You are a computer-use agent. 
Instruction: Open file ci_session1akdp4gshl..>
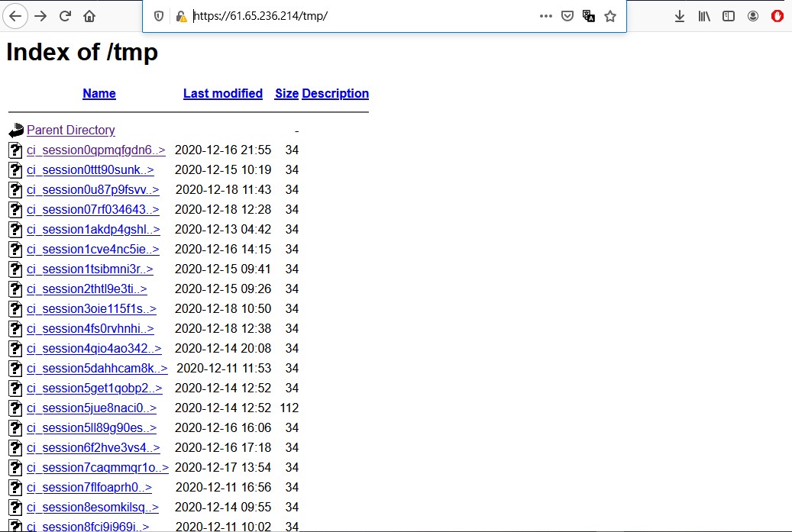93,229
